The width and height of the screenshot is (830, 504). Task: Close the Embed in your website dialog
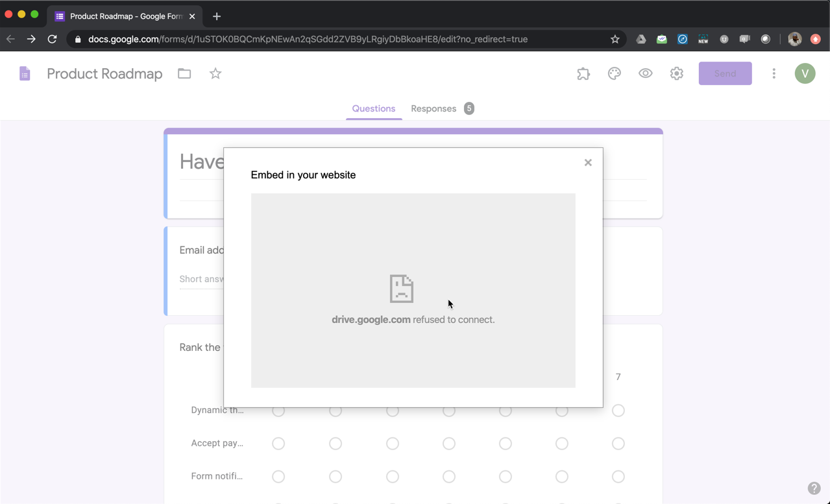[x=588, y=163]
